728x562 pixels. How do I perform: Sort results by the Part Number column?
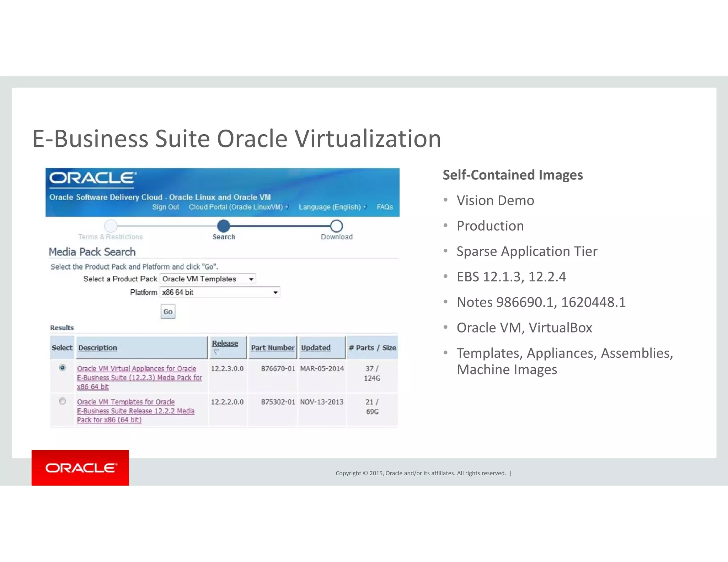(273, 348)
